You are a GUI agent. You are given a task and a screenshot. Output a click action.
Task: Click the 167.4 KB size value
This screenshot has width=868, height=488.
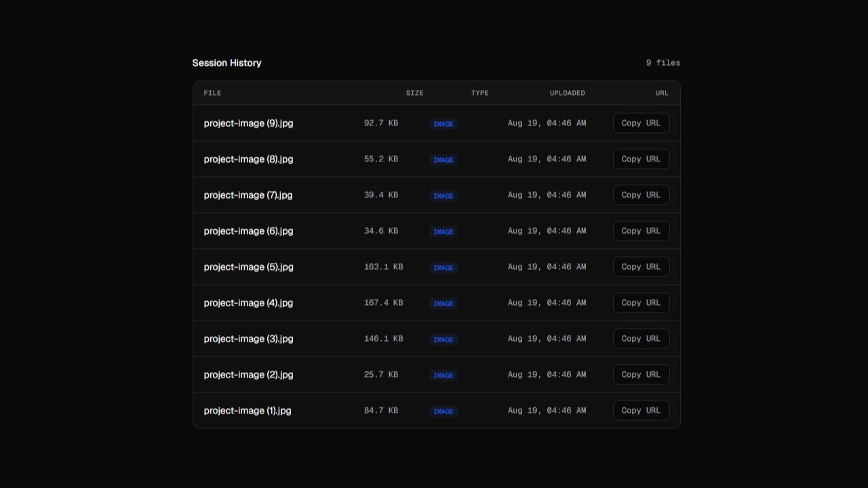pyautogui.click(x=384, y=303)
